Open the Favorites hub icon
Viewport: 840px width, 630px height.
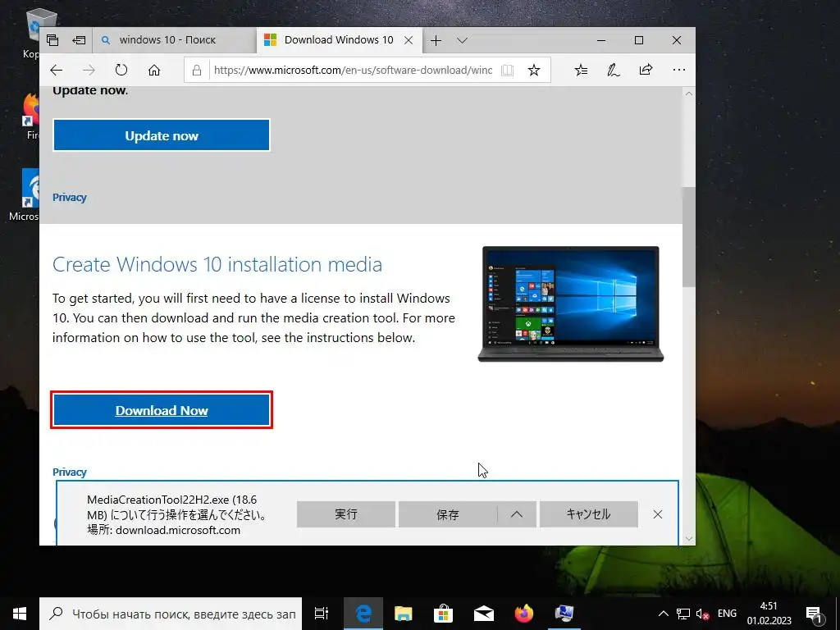582,71
